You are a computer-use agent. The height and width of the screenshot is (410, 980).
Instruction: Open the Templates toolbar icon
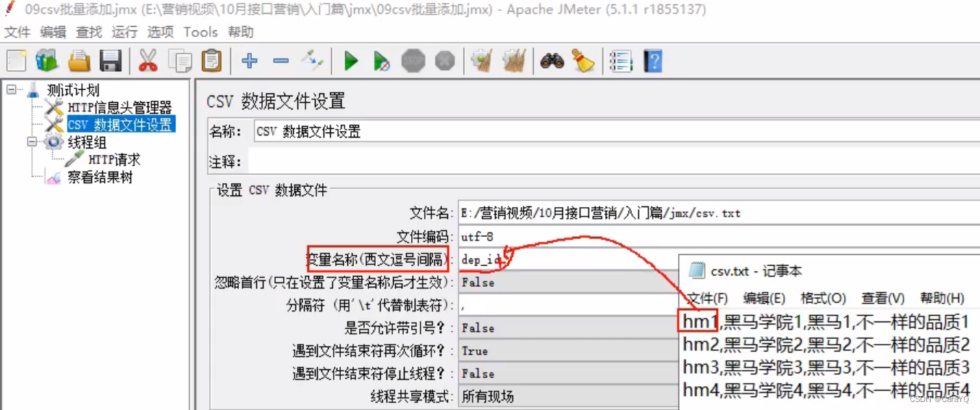coord(47,61)
